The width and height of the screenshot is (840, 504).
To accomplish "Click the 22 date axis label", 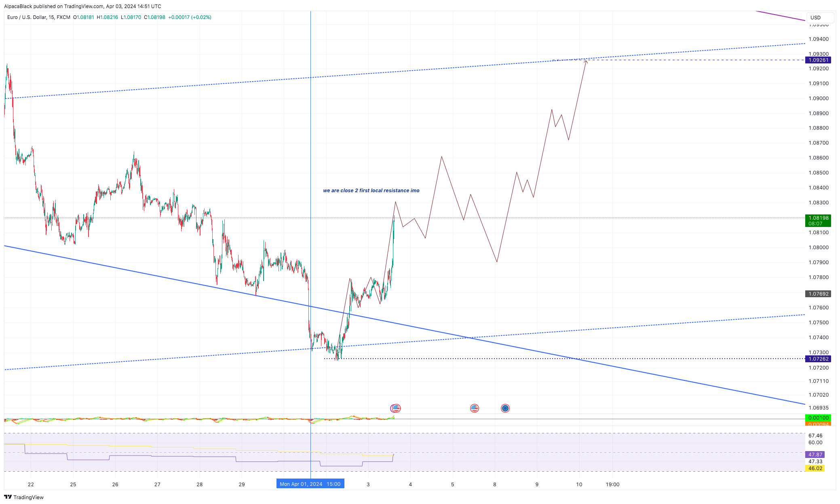I will coord(31,484).
